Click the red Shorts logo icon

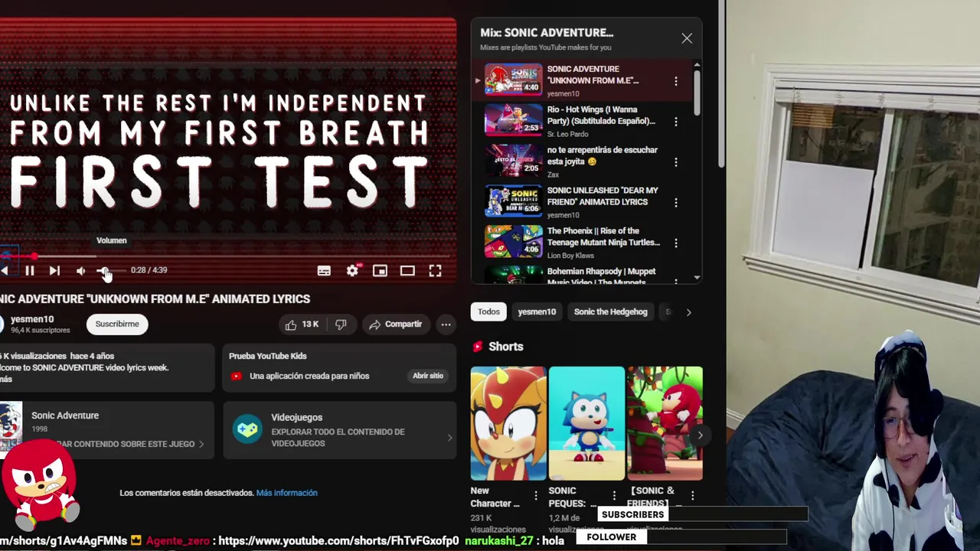click(x=478, y=347)
